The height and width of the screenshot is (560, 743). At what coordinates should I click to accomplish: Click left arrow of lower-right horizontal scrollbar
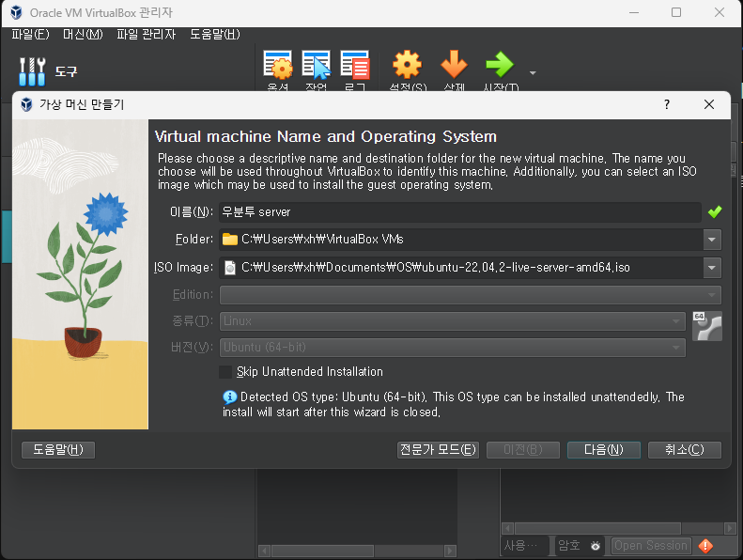point(508,528)
